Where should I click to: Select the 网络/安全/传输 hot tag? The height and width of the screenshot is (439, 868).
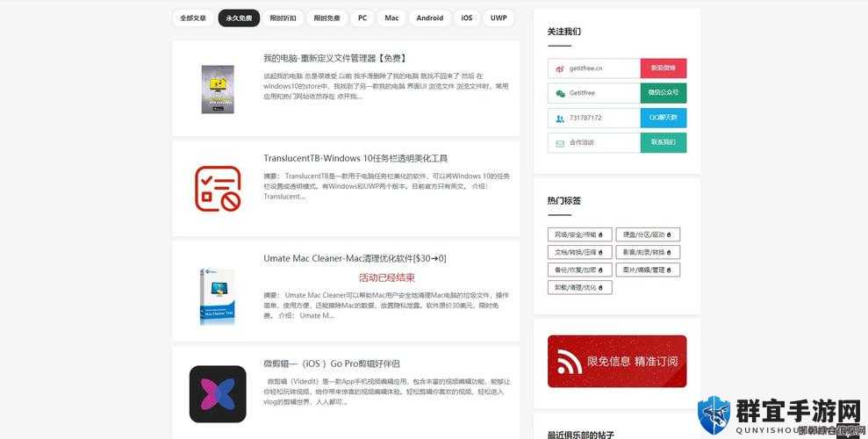[579, 234]
